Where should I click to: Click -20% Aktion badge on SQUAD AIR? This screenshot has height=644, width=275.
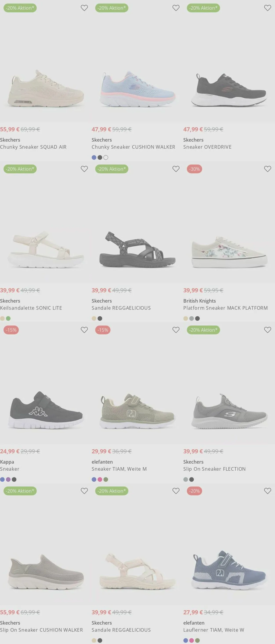pyautogui.click(x=20, y=8)
